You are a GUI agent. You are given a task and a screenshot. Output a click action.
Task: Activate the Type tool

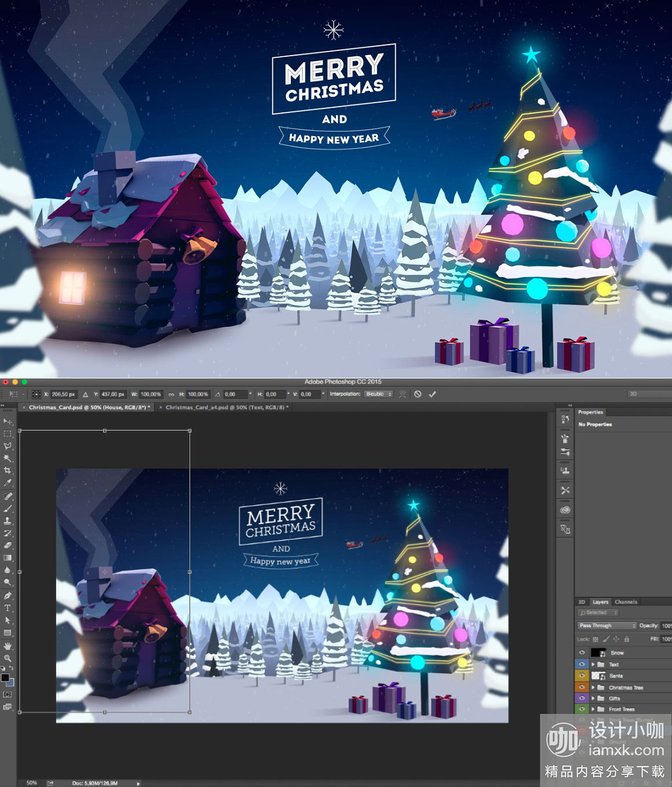tap(8, 608)
